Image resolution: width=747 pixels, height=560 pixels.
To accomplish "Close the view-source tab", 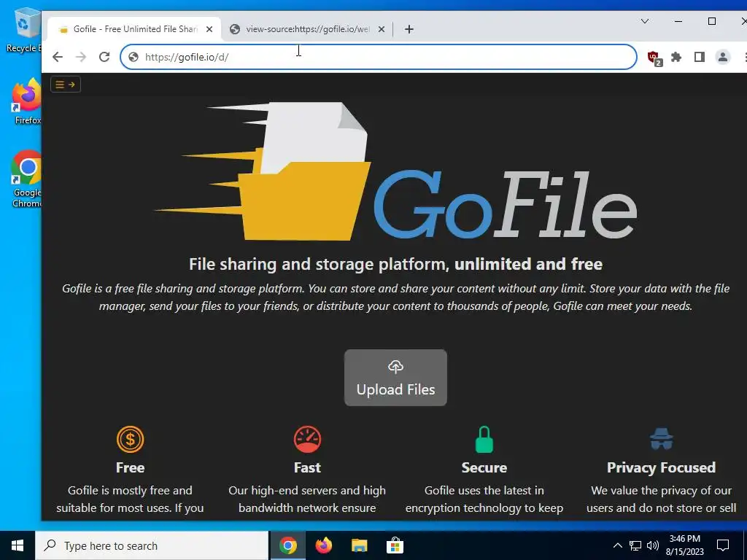I will [x=381, y=29].
